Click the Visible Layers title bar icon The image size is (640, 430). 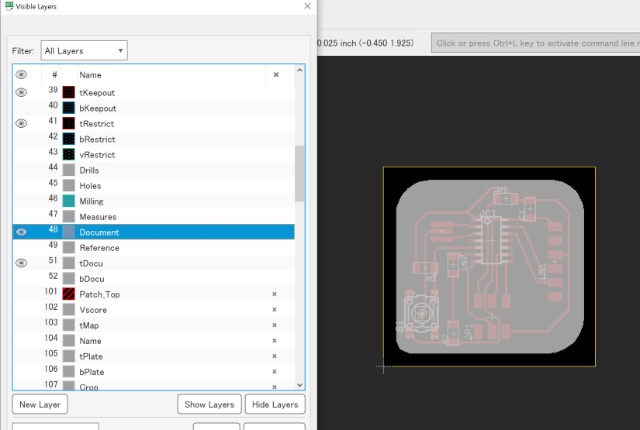[9, 6]
